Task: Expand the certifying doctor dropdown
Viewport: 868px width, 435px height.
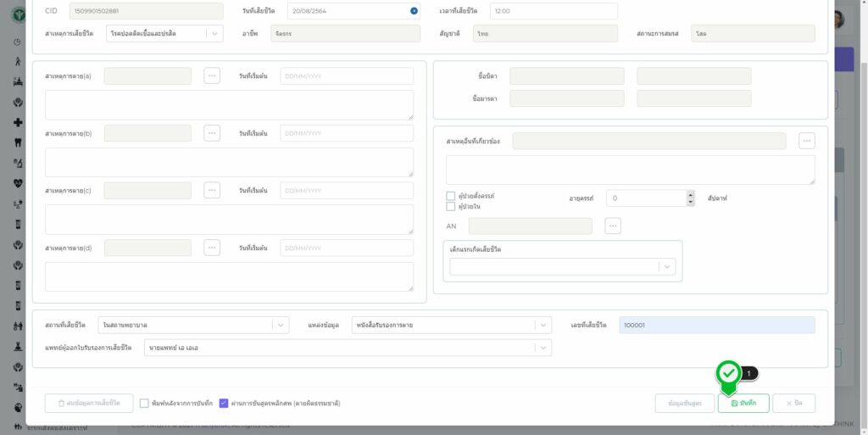Action: click(x=542, y=348)
